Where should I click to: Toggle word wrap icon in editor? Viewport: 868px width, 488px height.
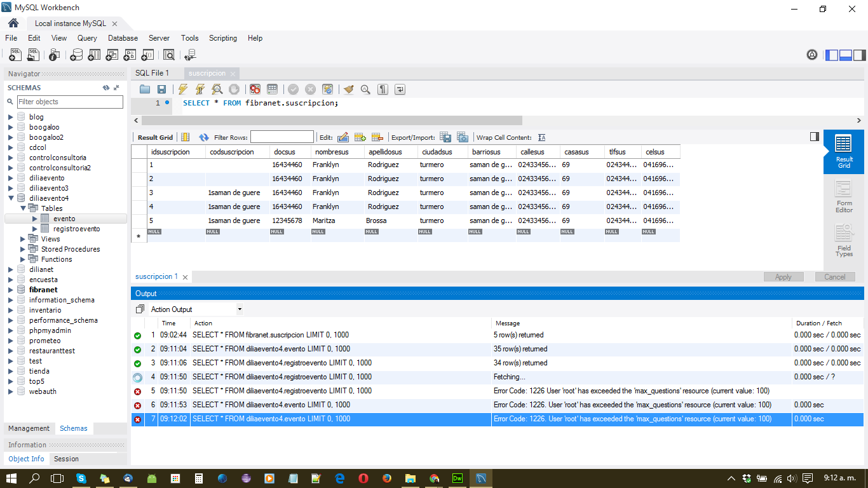click(400, 90)
